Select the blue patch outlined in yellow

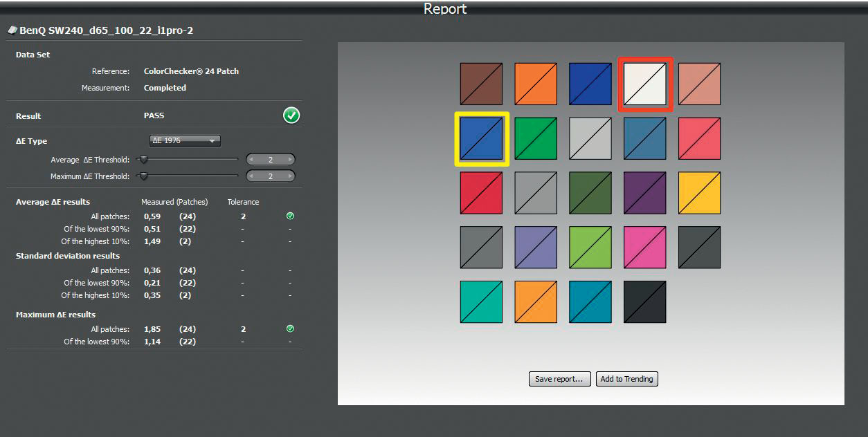tap(482, 139)
